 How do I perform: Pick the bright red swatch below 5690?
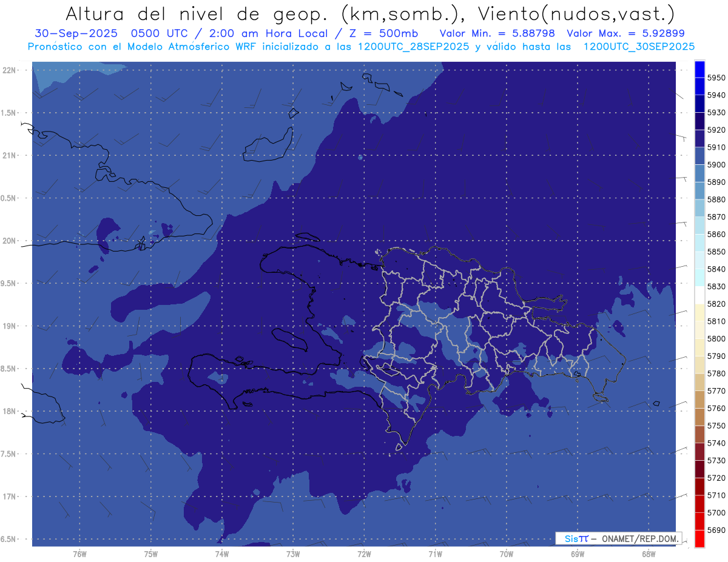[x=699, y=538]
